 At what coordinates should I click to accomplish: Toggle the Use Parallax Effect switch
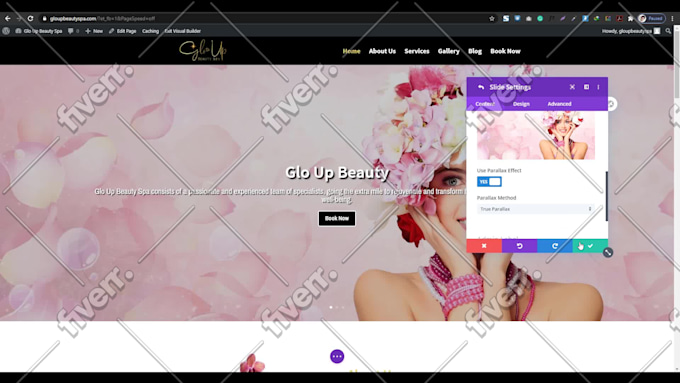pos(489,182)
